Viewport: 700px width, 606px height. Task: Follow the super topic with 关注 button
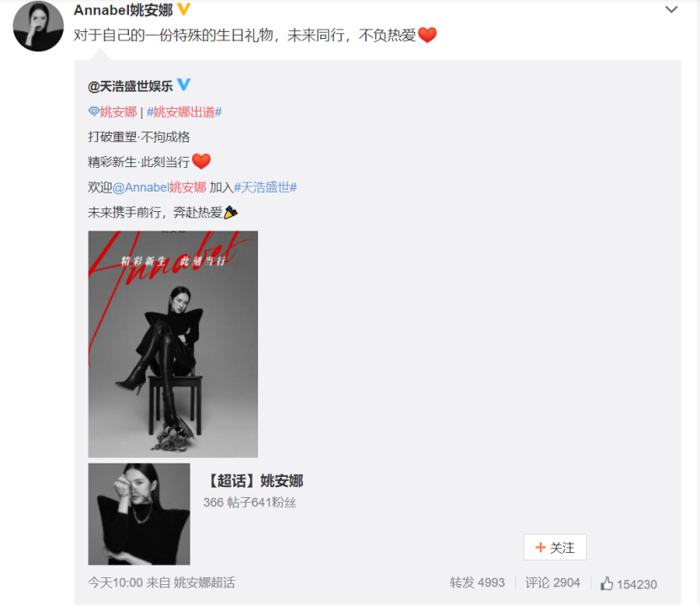(x=555, y=547)
